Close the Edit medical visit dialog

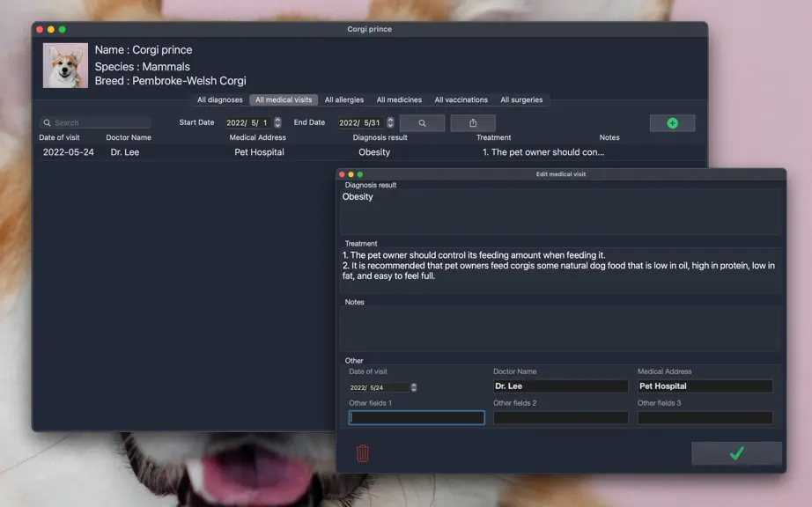tap(342, 174)
